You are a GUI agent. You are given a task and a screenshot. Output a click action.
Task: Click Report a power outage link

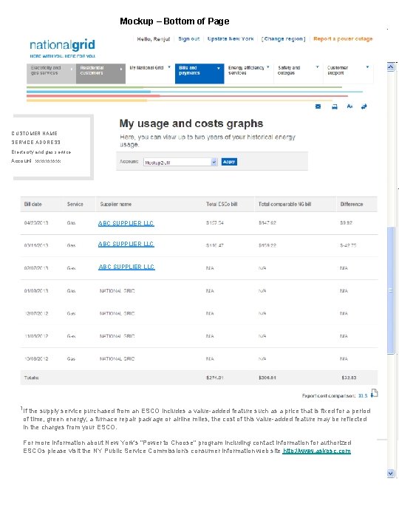343,38
